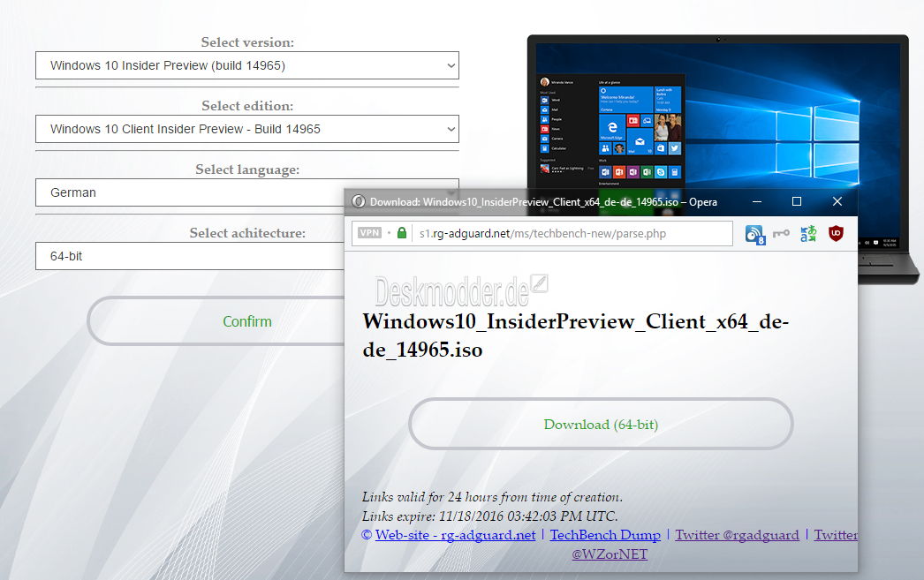Viewport: 924px width, 580px height.
Task: Open the Select version dropdown
Action: coord(247,65)
